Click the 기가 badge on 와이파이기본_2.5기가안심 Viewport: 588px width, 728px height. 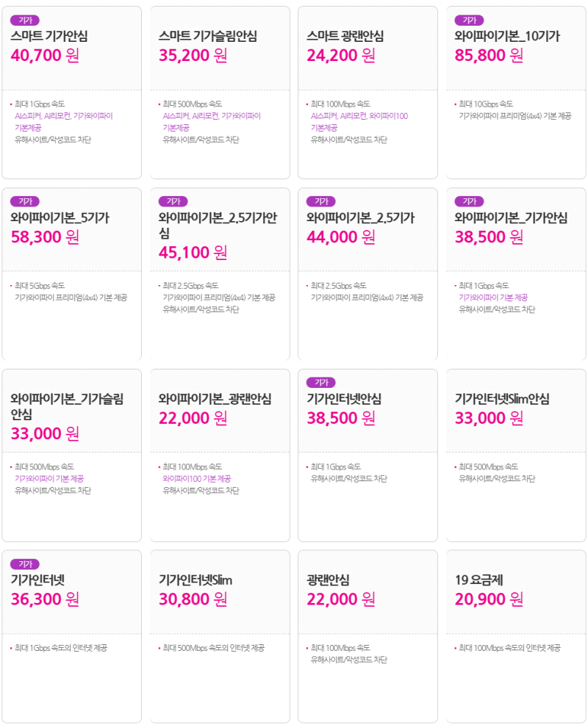(x=173, y=201)
